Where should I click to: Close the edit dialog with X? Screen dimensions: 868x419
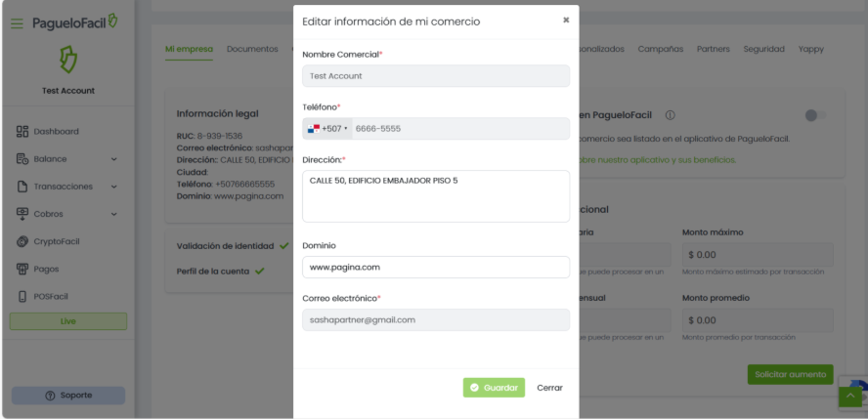(565, 20)
